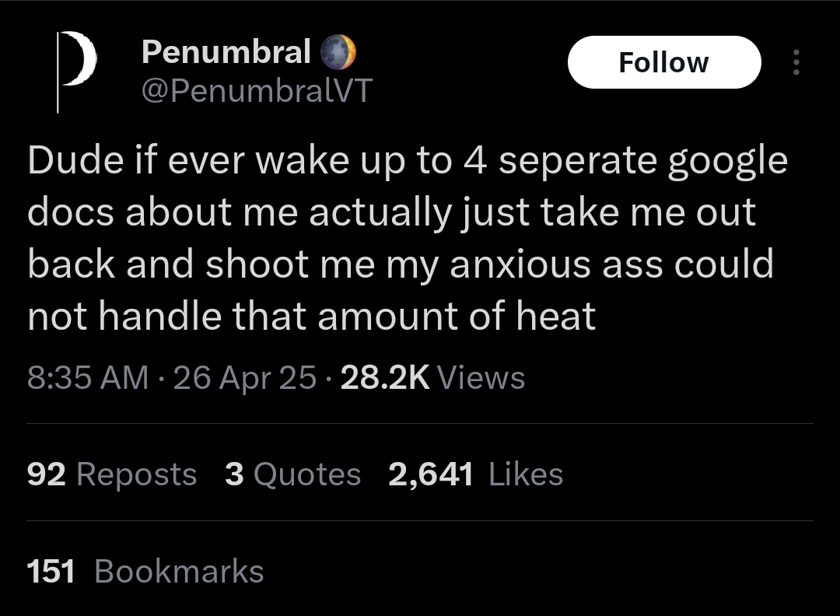The width and height of the screenshot is (840, 616).
Task: Click the word Views after 28.2K
Action: (x=481, y=378)
